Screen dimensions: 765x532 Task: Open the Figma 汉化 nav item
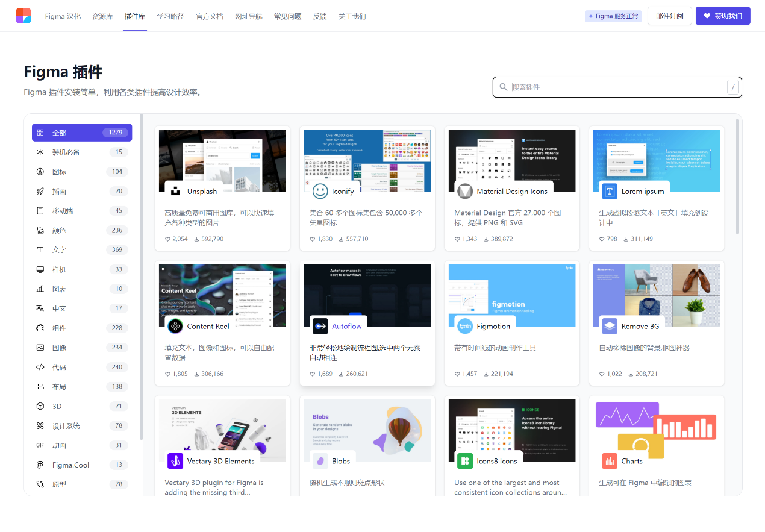pos(63,16)
